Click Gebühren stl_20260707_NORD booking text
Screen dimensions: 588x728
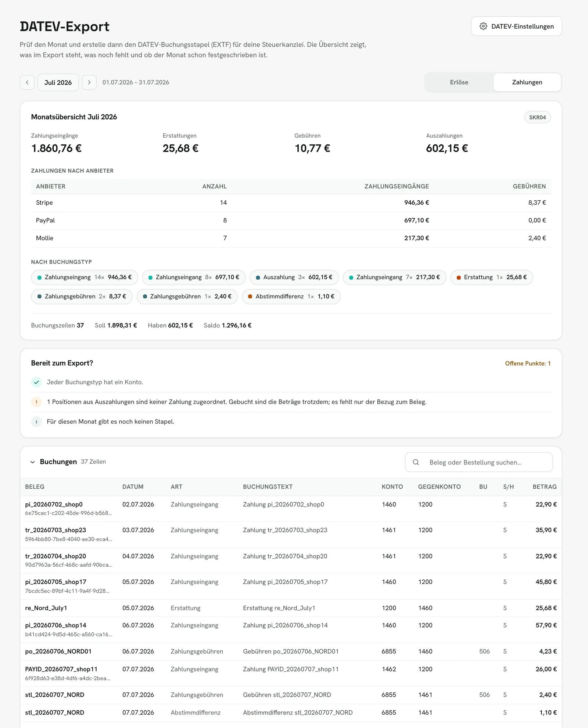pos(287,695)
